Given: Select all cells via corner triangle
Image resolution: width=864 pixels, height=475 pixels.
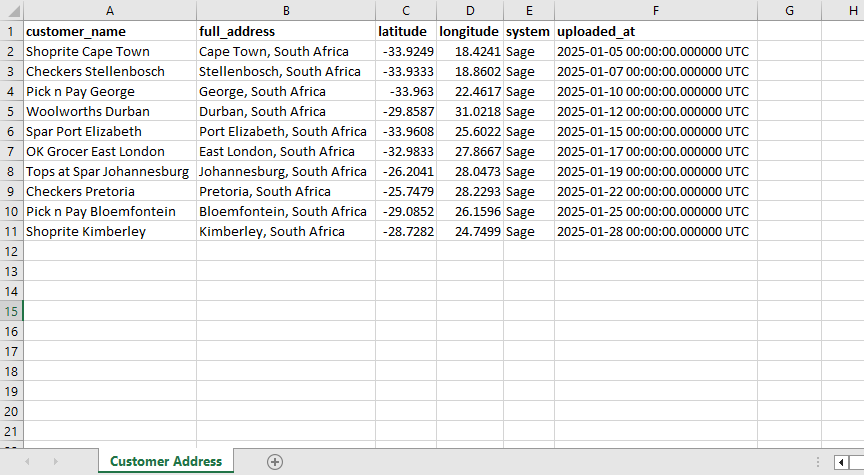Looking at the screenshot, I should (x=12, y=10).
